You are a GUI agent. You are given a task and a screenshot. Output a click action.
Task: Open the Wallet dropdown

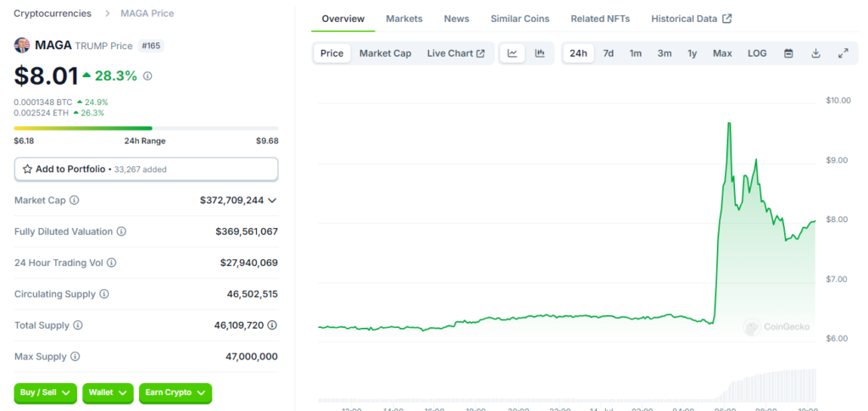[x=110, y=393]
